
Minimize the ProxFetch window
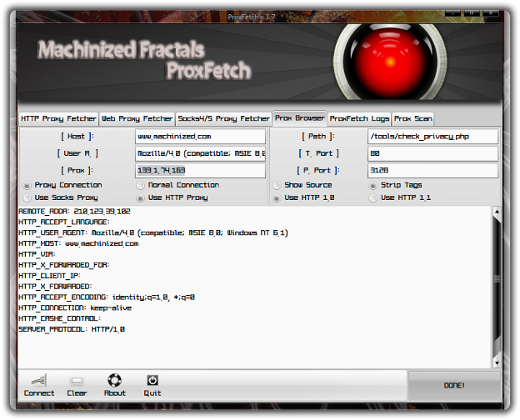453,13
